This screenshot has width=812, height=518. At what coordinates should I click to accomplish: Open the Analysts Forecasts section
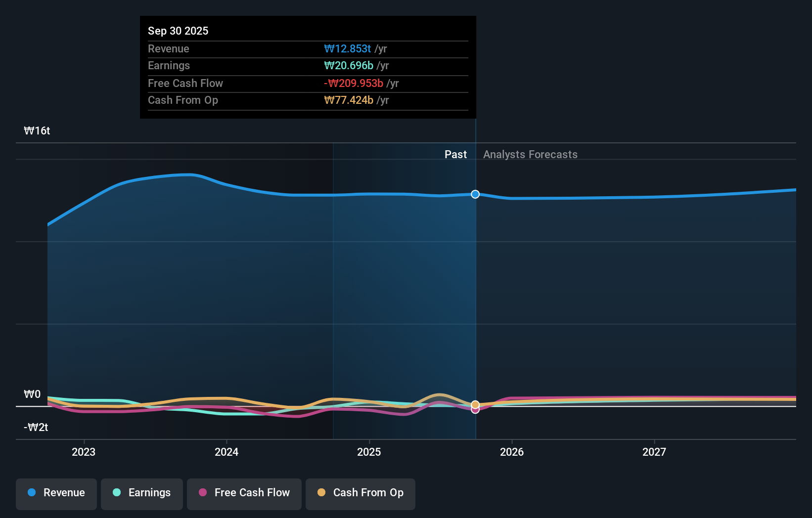(530, 154)
